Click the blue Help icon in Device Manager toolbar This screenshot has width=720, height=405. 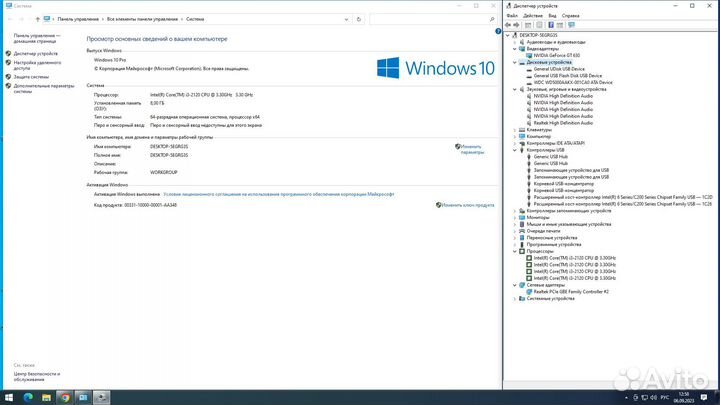point(551,25)
